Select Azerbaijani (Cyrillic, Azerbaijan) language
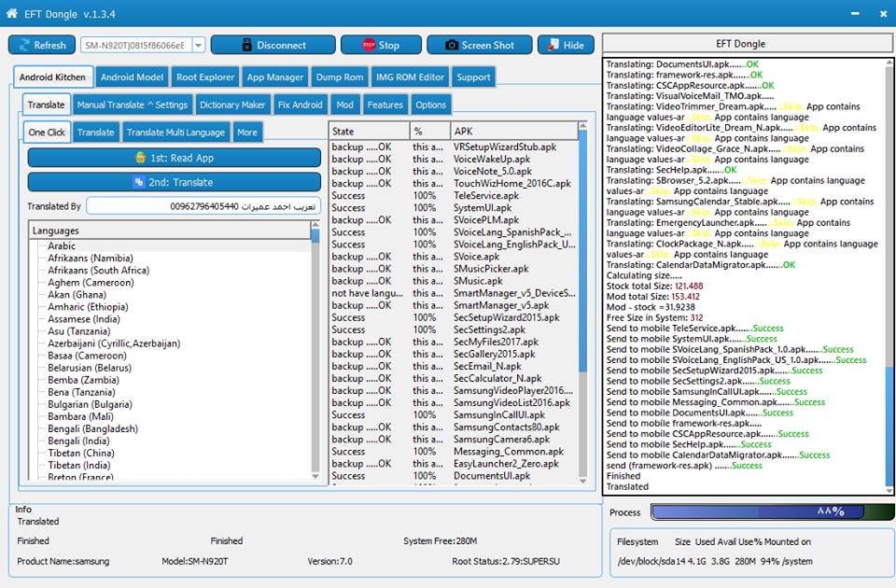Viewport: 896px width, 588px height. pyautogui.click(x=114, y=343)
